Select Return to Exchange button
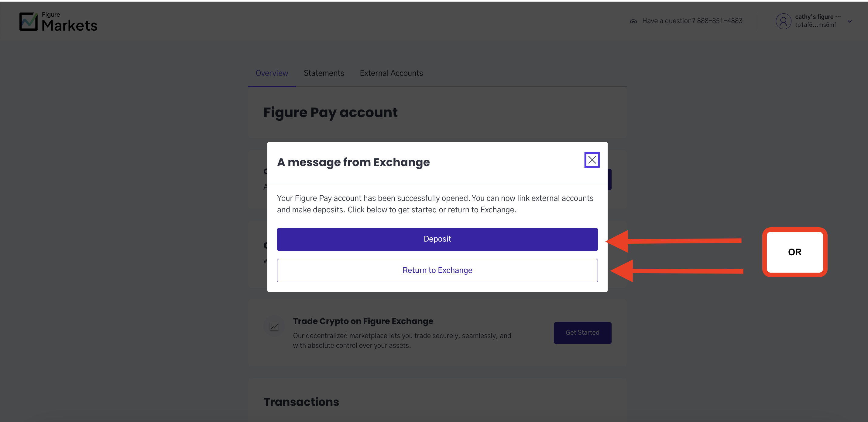The height and width of the screenshot is (422, 868). pos(437,270)
